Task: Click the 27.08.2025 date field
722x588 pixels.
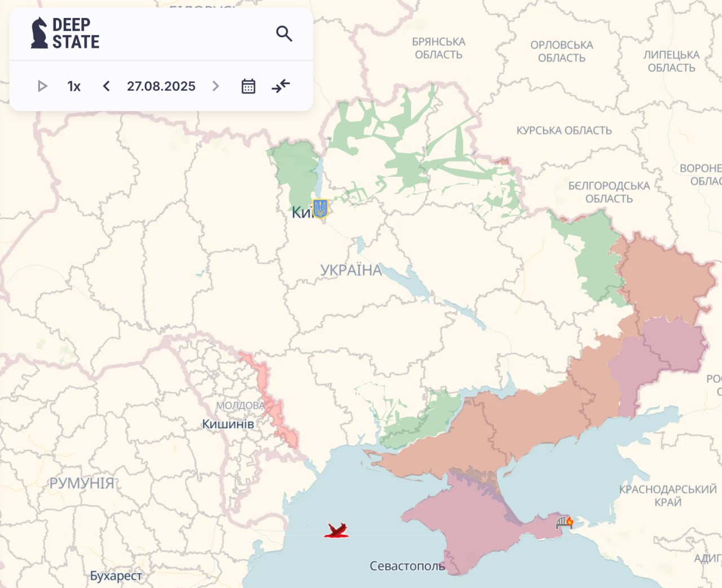Action: 161,86
